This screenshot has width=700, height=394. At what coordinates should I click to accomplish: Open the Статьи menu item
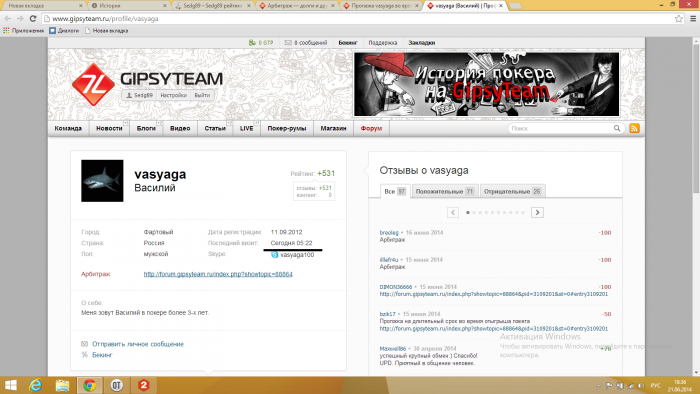point(215,129)
